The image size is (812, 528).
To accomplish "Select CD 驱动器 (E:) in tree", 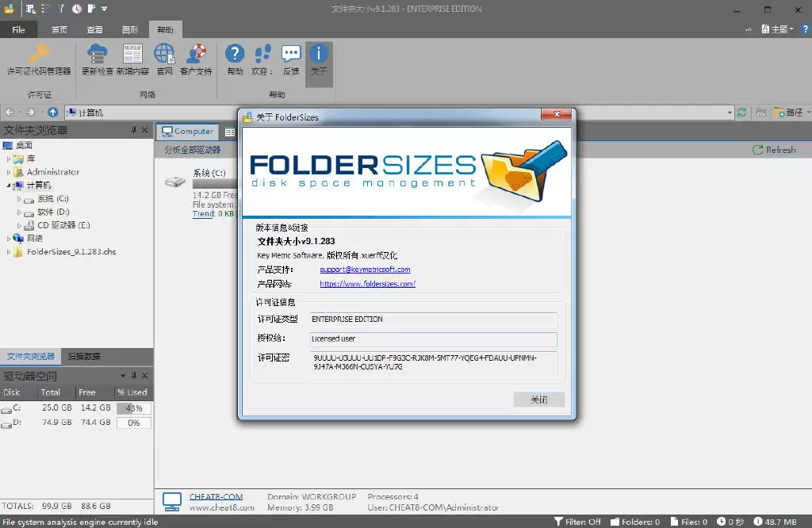I will [x=63, y=225].
